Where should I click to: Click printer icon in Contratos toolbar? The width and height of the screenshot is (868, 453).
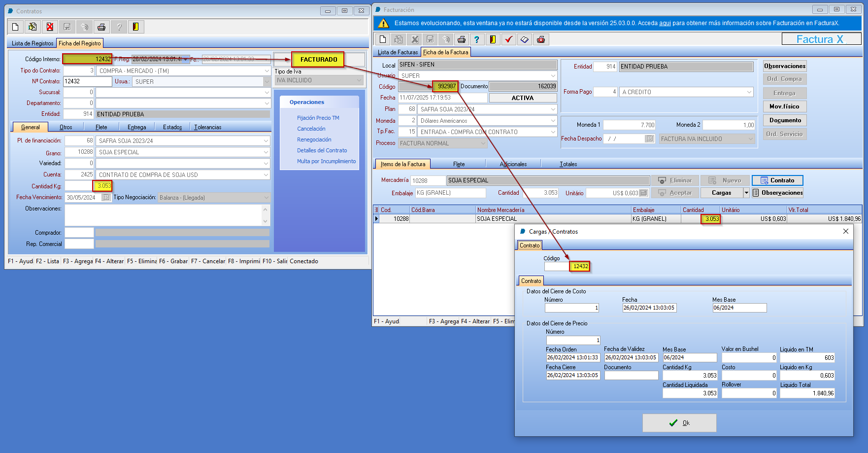[x=101, y=27]
